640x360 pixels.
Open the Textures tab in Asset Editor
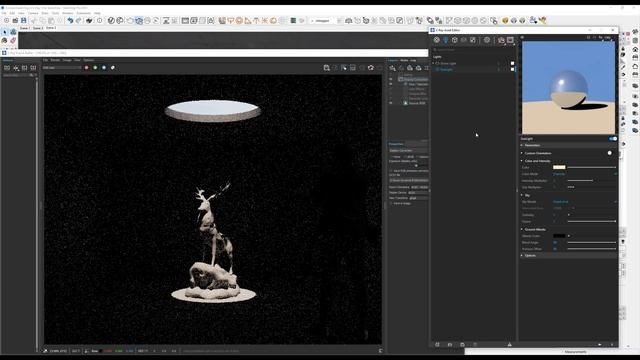tap(473, 40)
